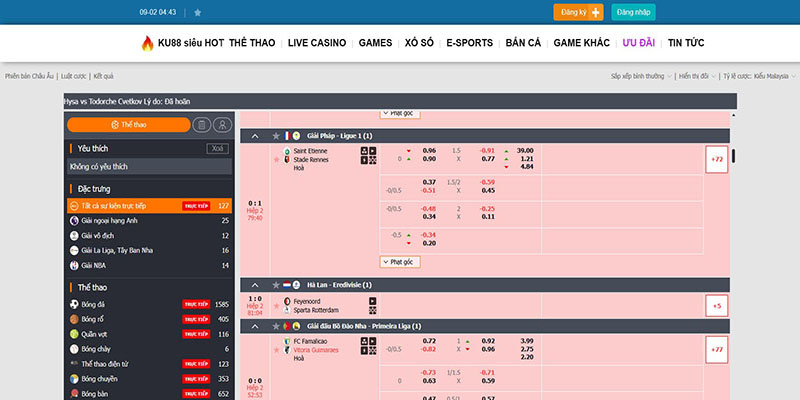This screenshot has width=800, height=400.
Task: Click the Bóng rổ basketball icon
Action: point(74,319)
